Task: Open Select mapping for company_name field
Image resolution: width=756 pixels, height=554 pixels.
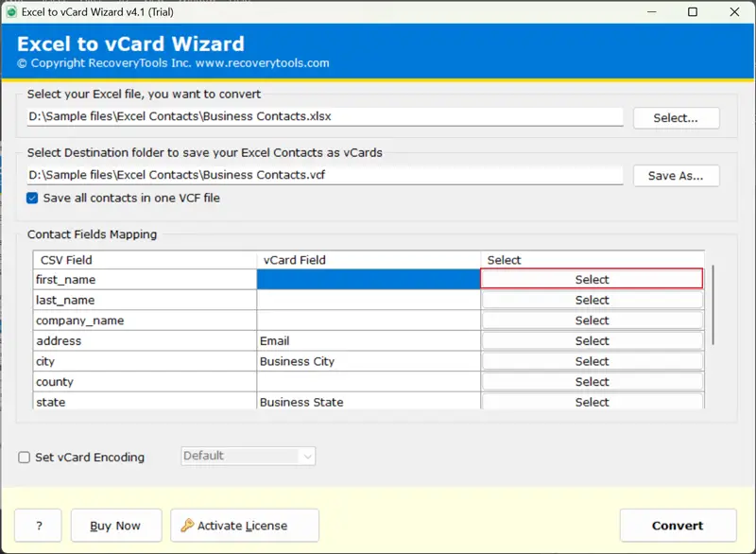Action: 592,320
